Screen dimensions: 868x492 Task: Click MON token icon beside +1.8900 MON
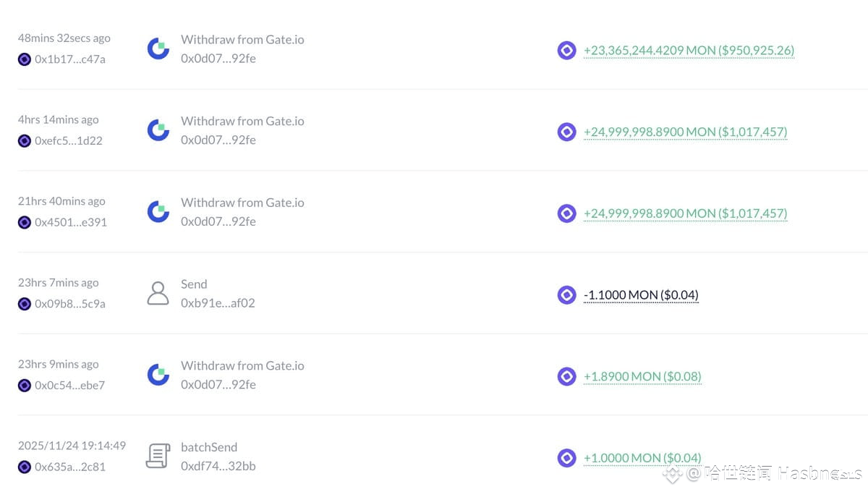click(x=566, y=376)
